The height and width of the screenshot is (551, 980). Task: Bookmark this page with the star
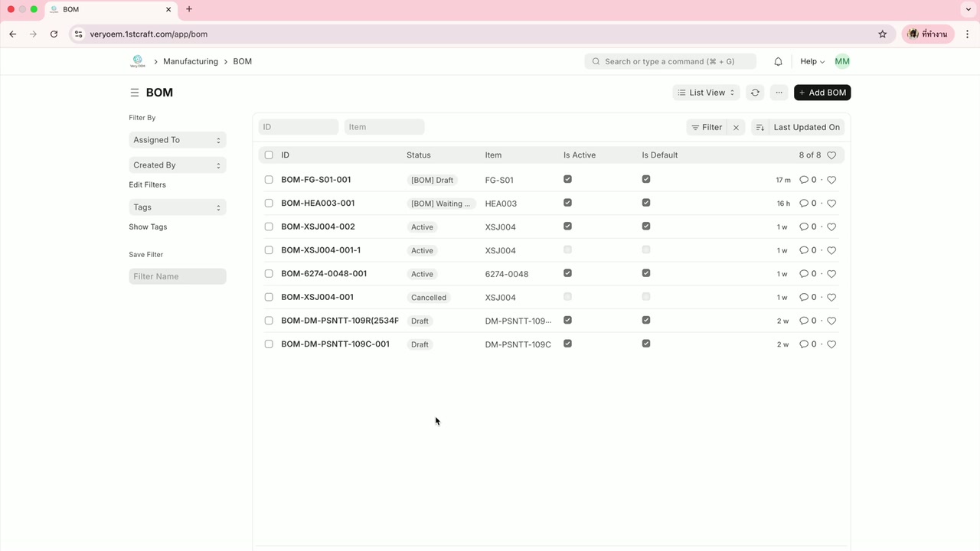click(882, 34)
